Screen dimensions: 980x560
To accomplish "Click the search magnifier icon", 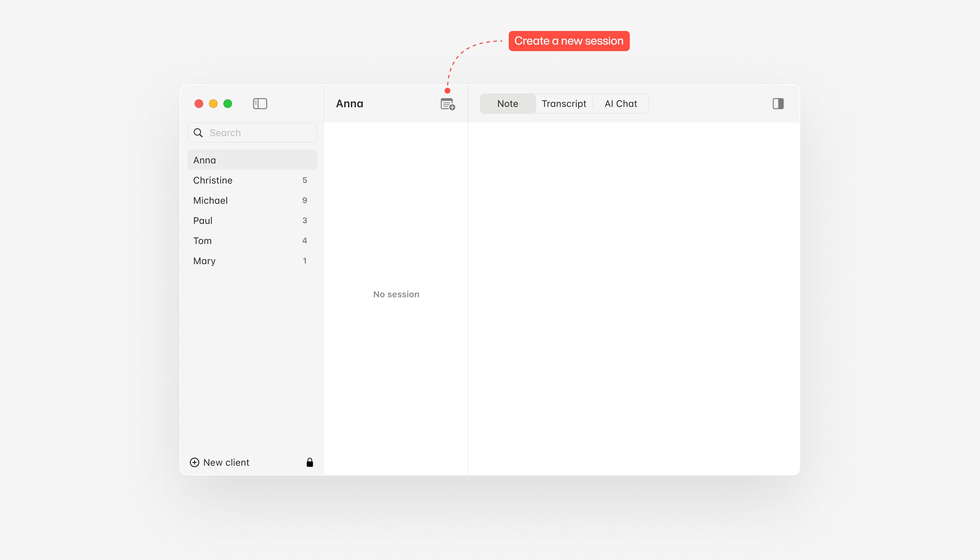I will [198, 133].
